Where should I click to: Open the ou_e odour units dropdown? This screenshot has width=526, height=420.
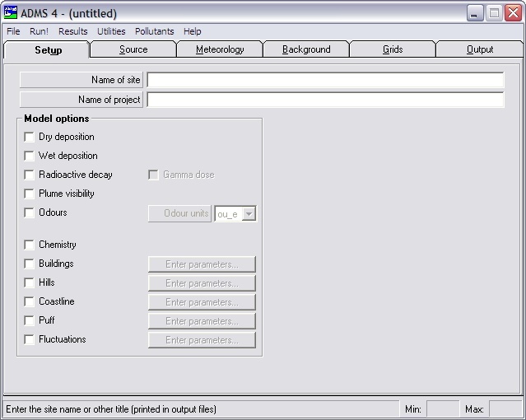(249, 214)
